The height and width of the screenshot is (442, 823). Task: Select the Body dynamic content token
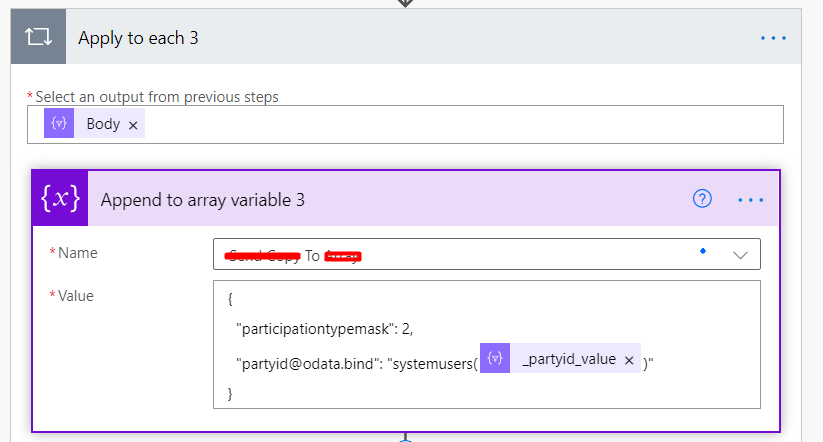[102, 124]
